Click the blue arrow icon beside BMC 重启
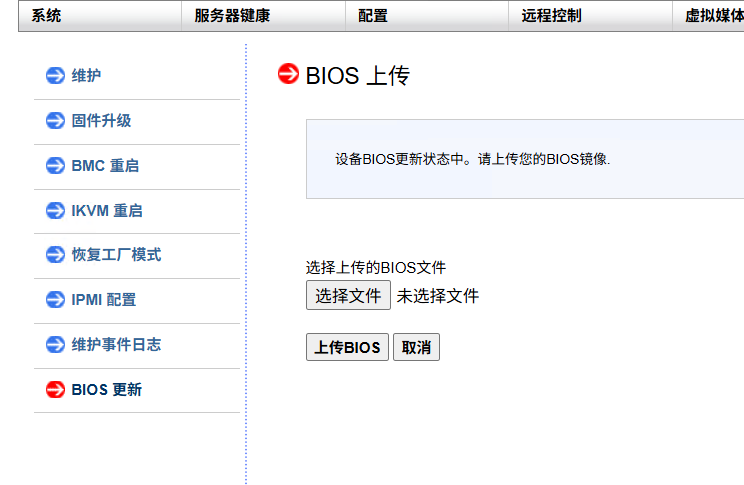This screenshot has height=485, width=744. point(55,166)
